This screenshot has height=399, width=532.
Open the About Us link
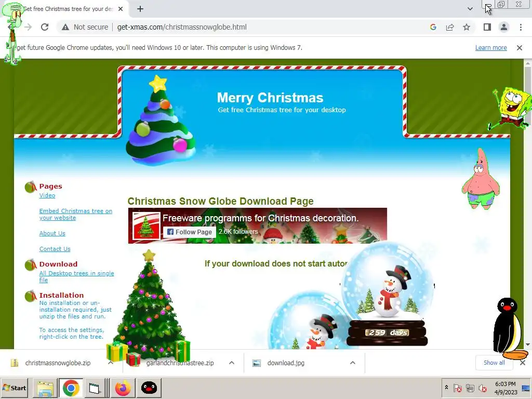(52, 233)
